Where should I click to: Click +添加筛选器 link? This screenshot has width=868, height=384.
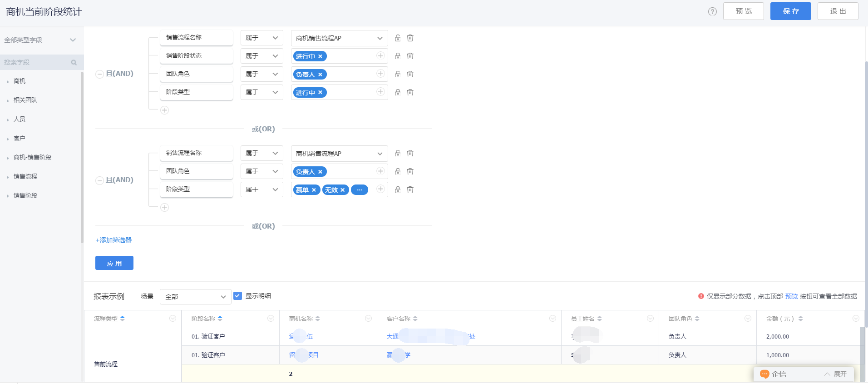113,240
